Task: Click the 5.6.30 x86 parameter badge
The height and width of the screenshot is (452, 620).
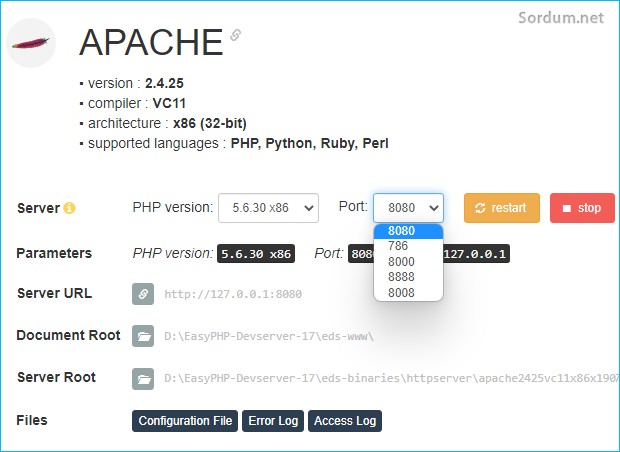Action: click(x=256, y=253)
